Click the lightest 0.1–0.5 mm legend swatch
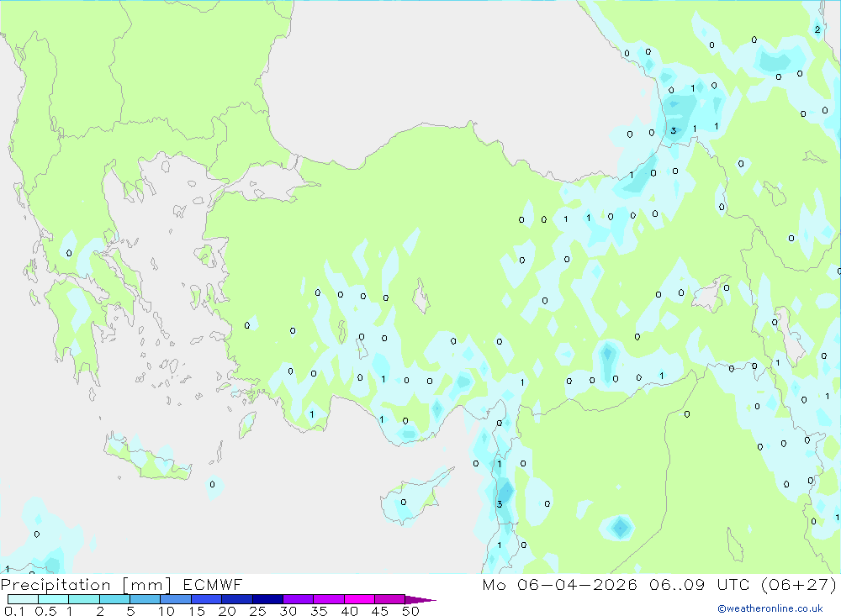This screenshot has width=841, height=616. [23, 599]
